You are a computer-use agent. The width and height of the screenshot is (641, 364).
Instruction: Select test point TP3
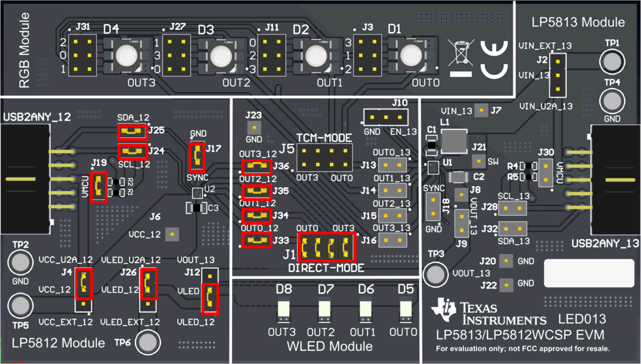tap(436, 275)
